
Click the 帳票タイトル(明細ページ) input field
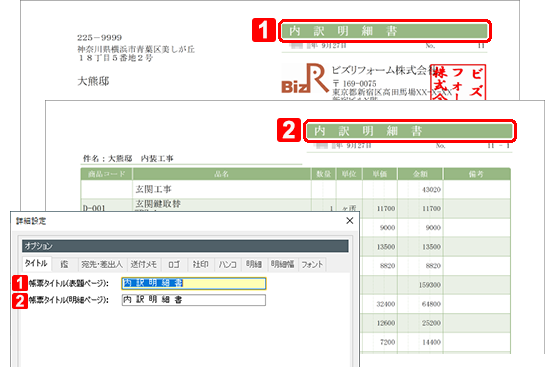click(x=194, y=300)
